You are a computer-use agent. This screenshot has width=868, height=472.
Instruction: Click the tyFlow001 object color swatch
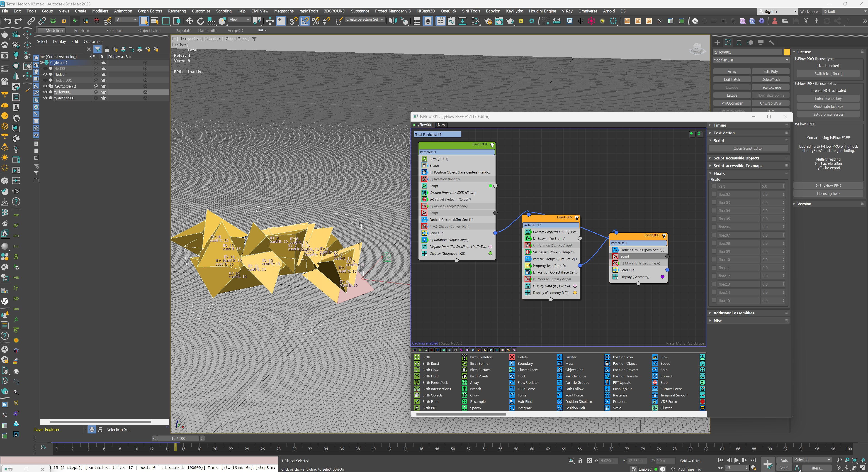coord(787,52)
